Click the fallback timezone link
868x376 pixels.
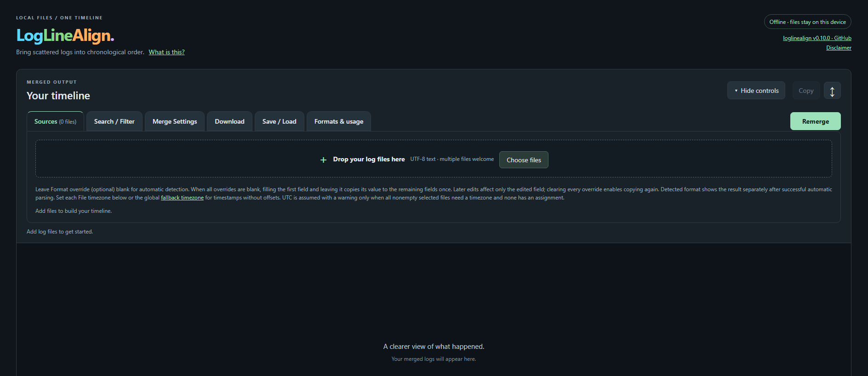coord(182,198)
